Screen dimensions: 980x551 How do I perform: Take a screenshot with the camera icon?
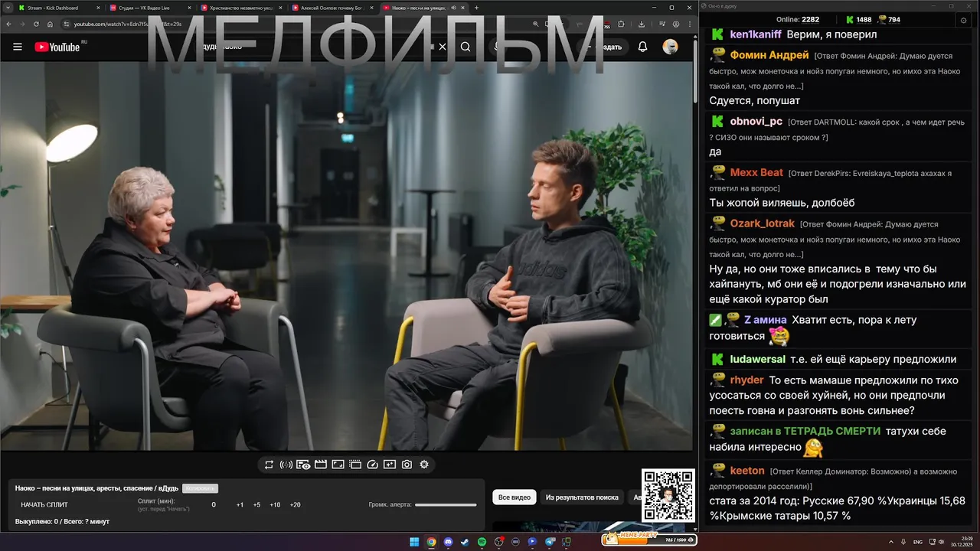click(x=407, y=465)
